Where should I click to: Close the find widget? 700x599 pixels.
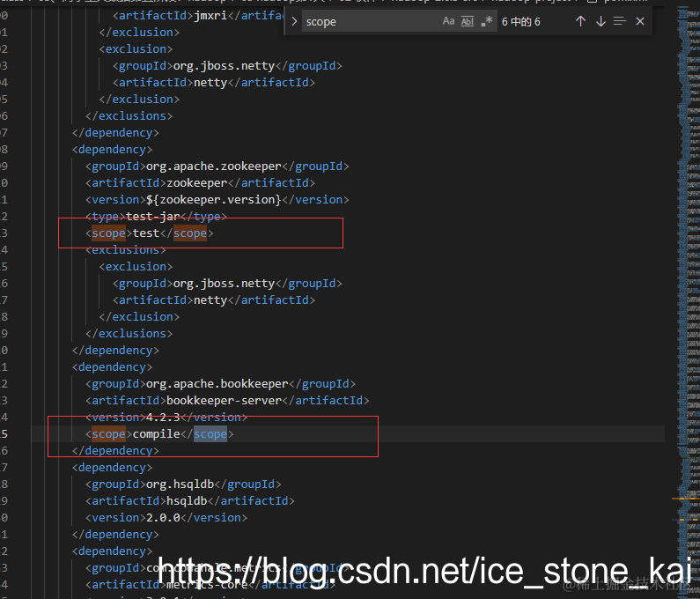(640, 21)
